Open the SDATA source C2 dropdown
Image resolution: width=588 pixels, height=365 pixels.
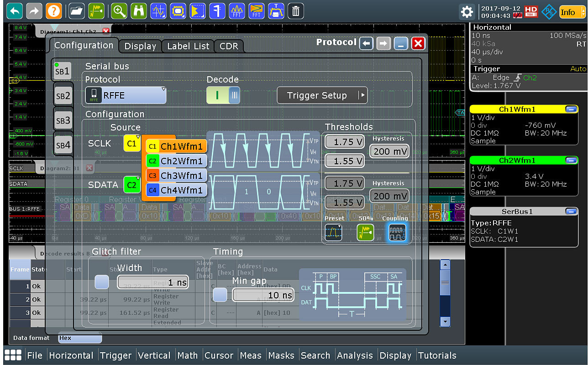coord(132,185)
